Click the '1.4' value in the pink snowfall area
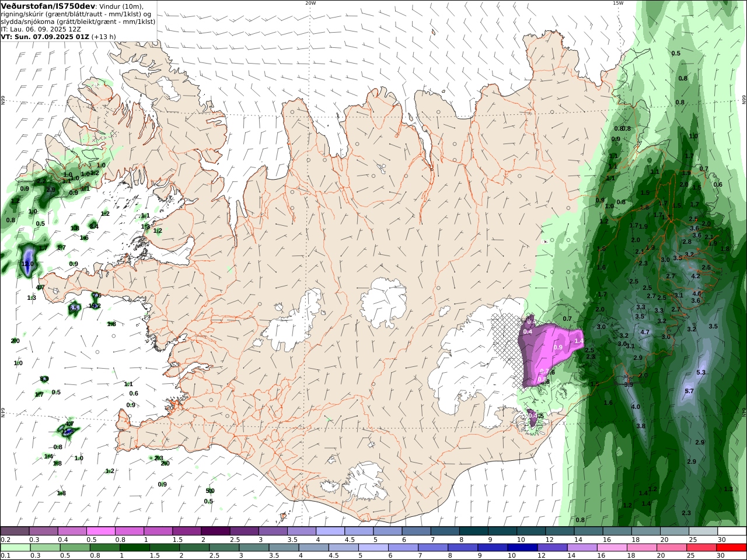The width and height of the screenshot is (747, 560). point(579,341)
